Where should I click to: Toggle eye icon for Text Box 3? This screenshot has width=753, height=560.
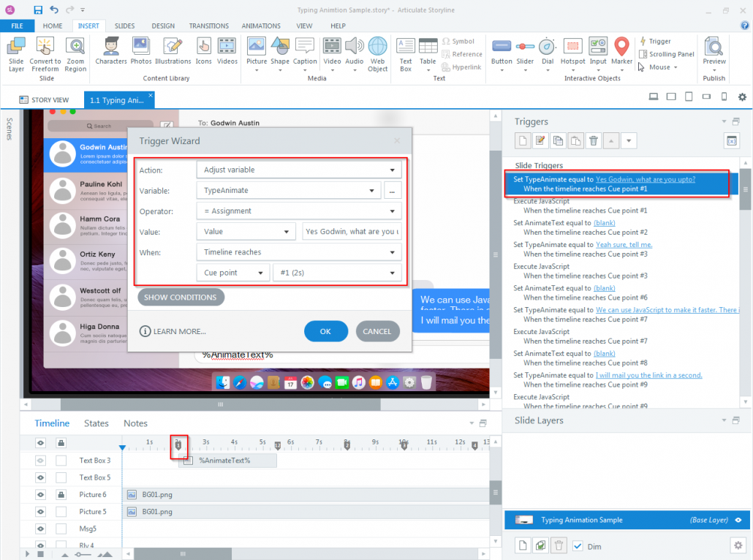click(x=41, y=461)
